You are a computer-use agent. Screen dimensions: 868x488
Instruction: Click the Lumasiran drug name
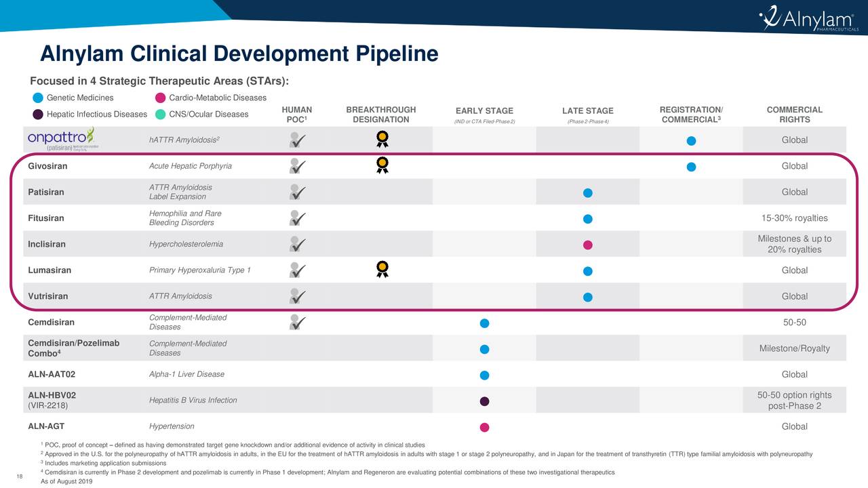tap(50, 270)
